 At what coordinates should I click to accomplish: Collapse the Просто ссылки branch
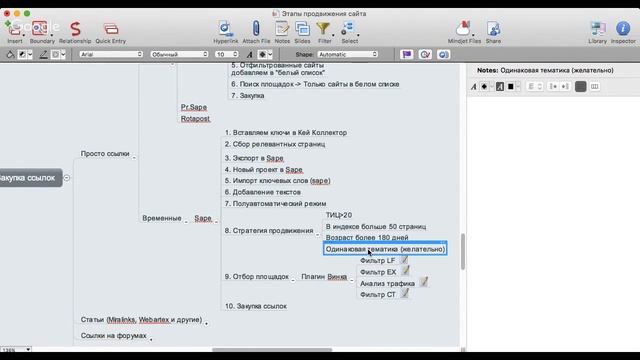(x=134, y=158)
